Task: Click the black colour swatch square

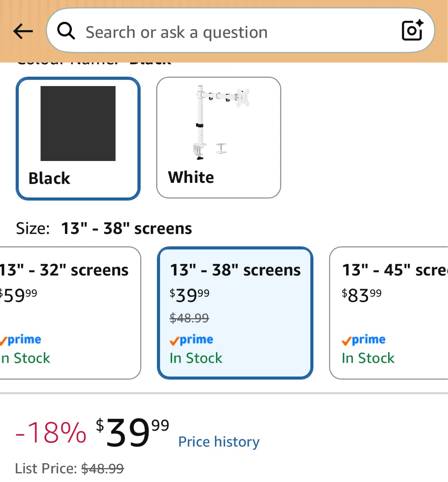Action: [x=78, y=124]
